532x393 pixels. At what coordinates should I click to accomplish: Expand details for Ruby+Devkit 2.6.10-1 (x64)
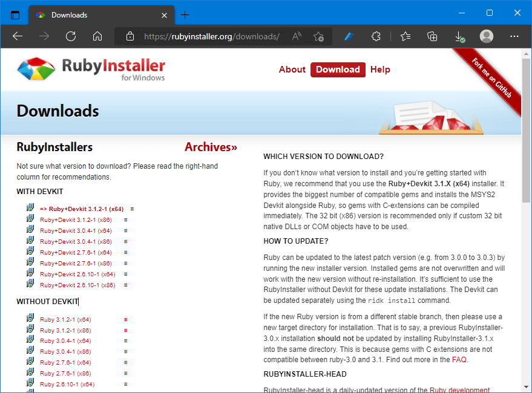click(125, 274)
